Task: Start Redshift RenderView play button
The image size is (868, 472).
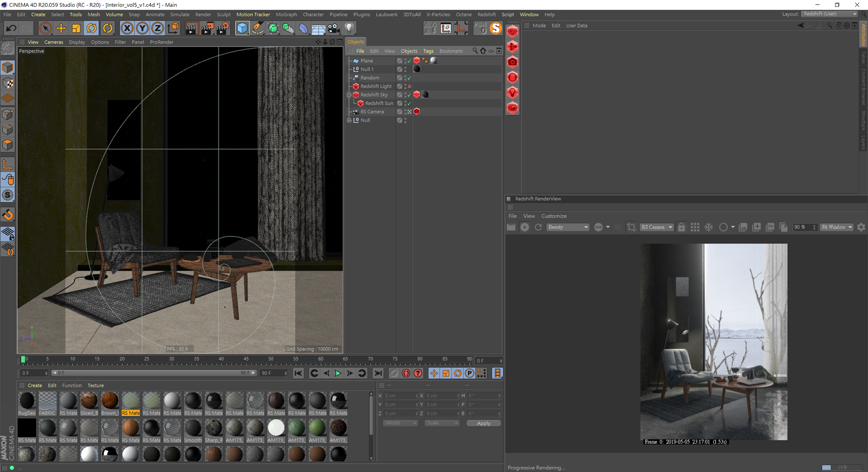Action: tap(524, 227)
